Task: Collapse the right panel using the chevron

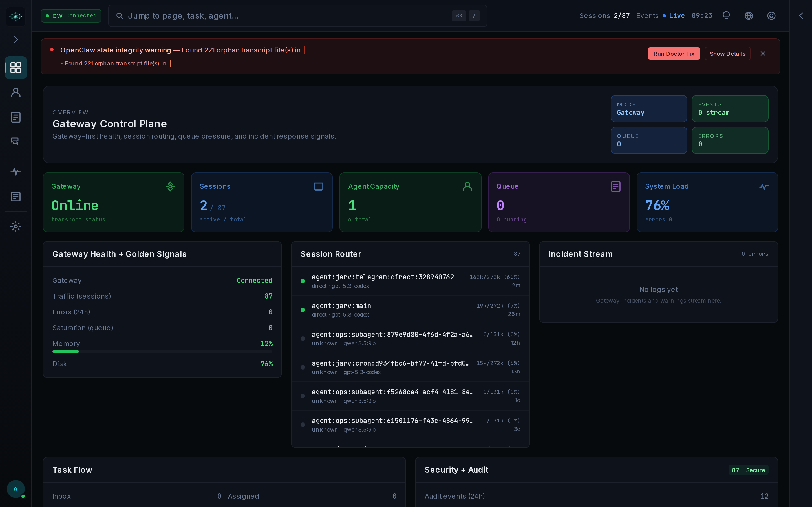Action: coord(801,15)
